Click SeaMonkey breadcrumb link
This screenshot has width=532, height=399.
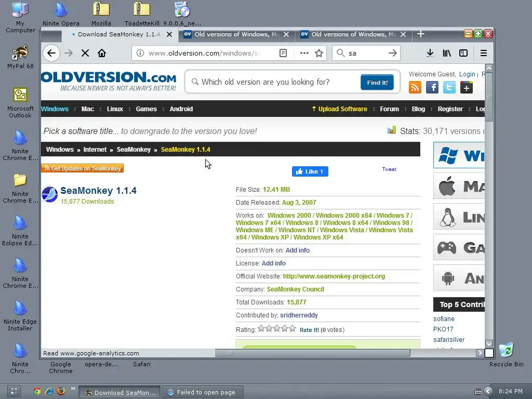tap(134, 150)
